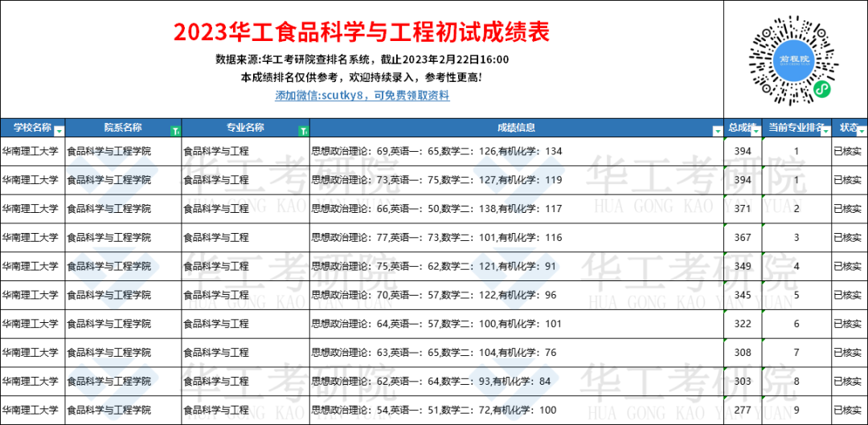The image size is (868, 425).
Task: Select rank cell in the 371 row
Action: pos(796,209)
